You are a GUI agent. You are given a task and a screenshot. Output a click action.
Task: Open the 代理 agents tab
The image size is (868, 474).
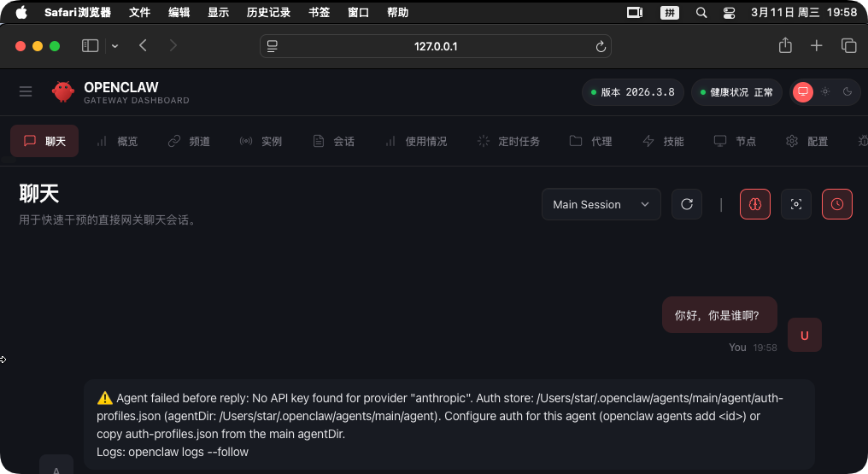pyautogui.click(x=590, y=141)
